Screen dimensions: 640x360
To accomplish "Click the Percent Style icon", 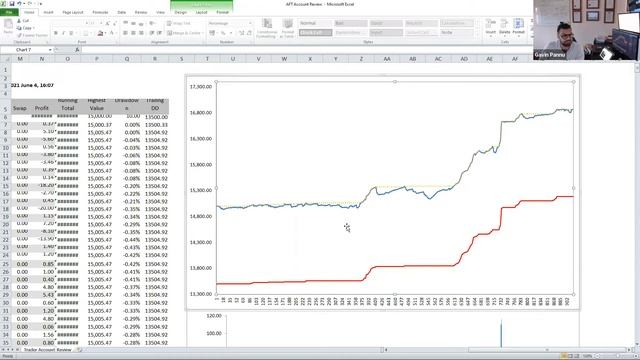I will [x=223, y=33].
